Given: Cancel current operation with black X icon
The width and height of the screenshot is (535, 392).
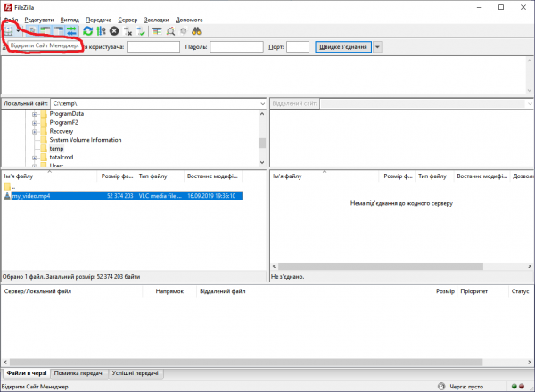Looking at the screenshot, I should (114, 30).
